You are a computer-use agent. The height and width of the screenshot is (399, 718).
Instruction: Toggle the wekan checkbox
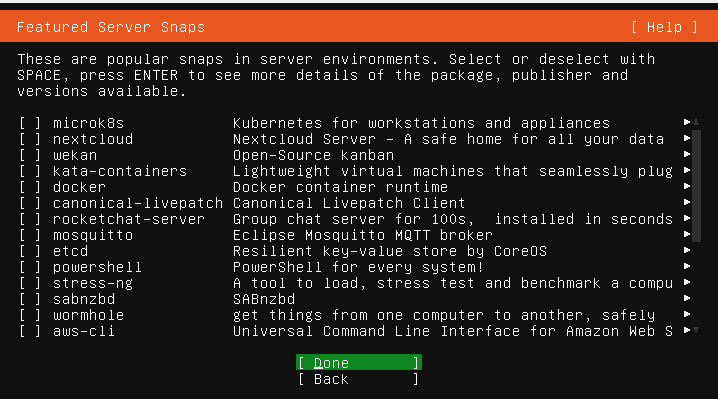30,155
